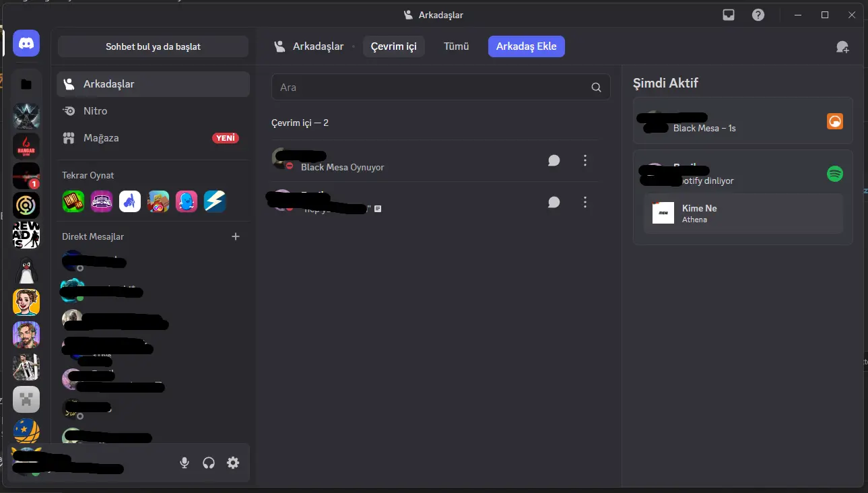The height and width of the screenshot is (493, 868).
Task: Click the Direkt Mesajlar header text
Action: [93, 236]
